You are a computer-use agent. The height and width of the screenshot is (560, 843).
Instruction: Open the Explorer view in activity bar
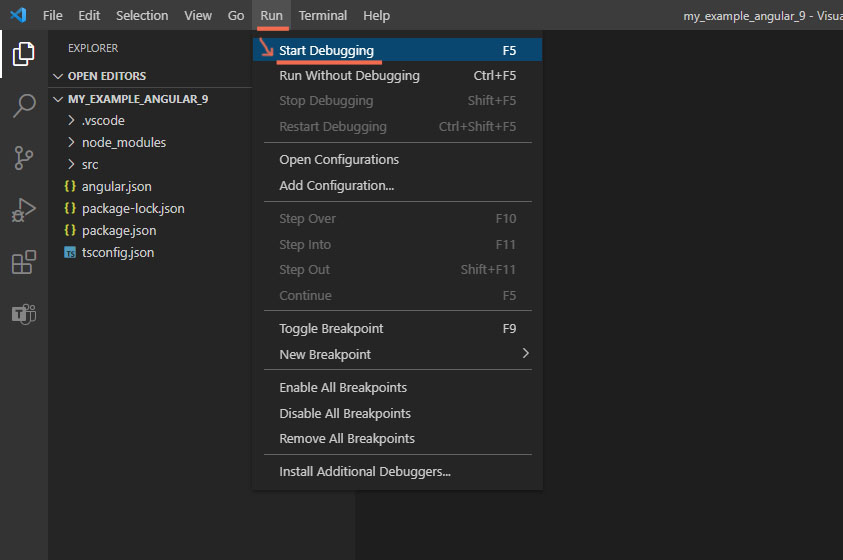[x=23, y=54]
